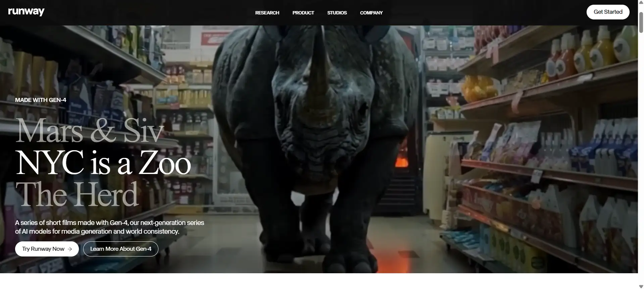Select The Herd film title

(x=77, y=194)
